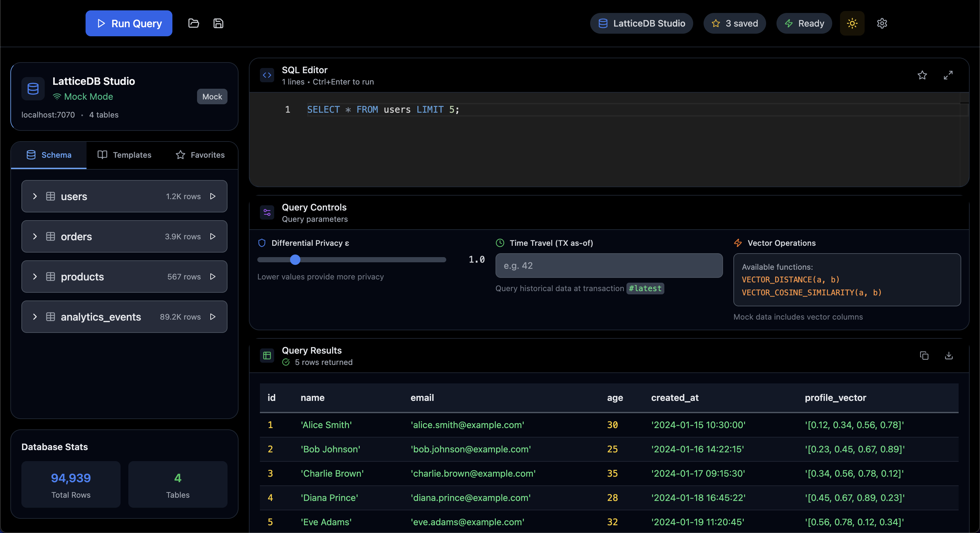
Task: Click the play icon on the analytics_events row
Action: pos(213,317)
